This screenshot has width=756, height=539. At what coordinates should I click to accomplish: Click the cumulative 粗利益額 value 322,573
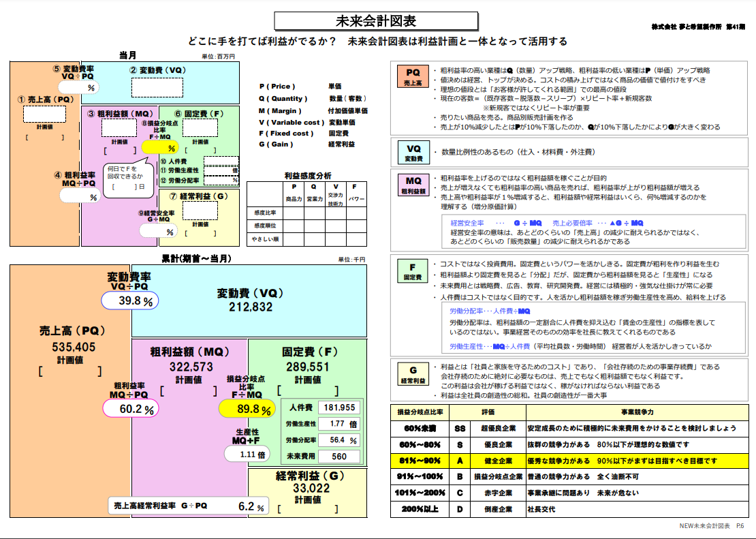pos(191,367)
